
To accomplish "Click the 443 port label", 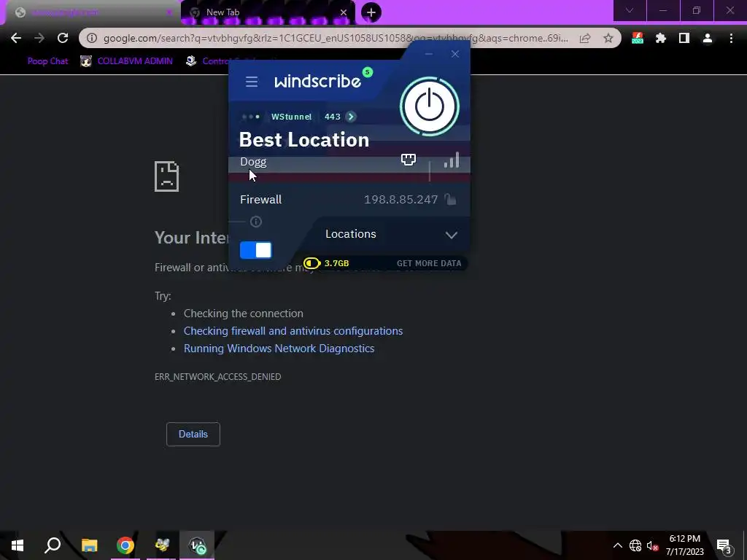I will (x=333, y=117).
